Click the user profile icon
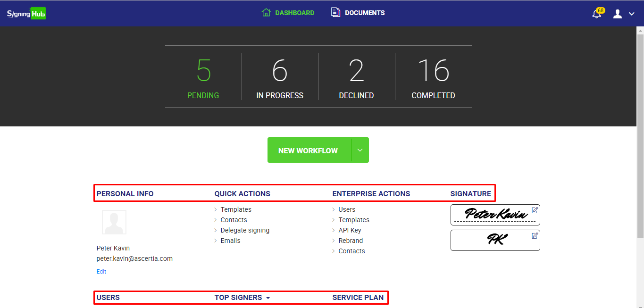 pos(618,14)
